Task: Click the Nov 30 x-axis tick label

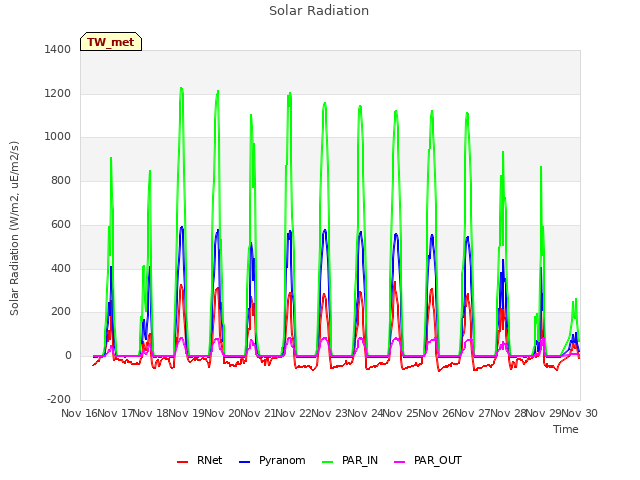Action: point(580,413)
